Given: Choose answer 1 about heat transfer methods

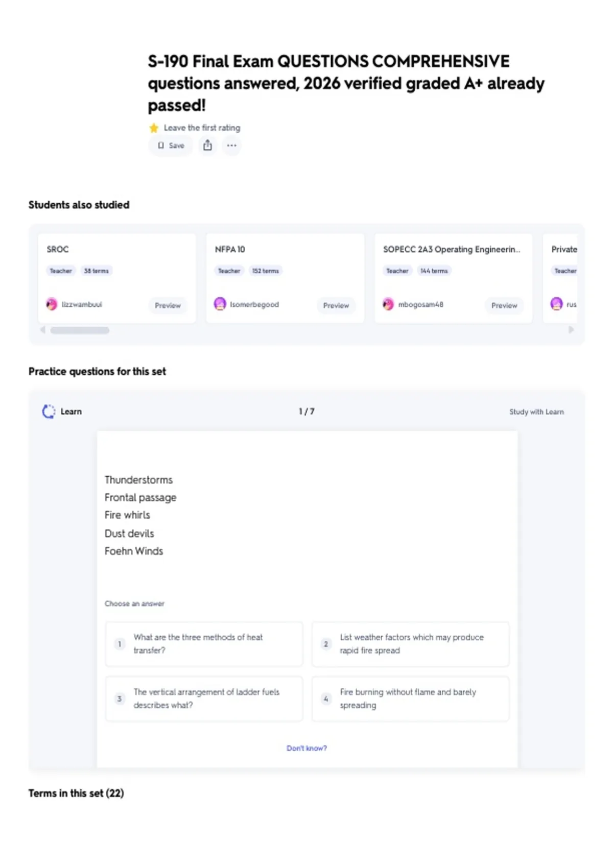Looking at the screenshot, I should (x=204, y=644).
